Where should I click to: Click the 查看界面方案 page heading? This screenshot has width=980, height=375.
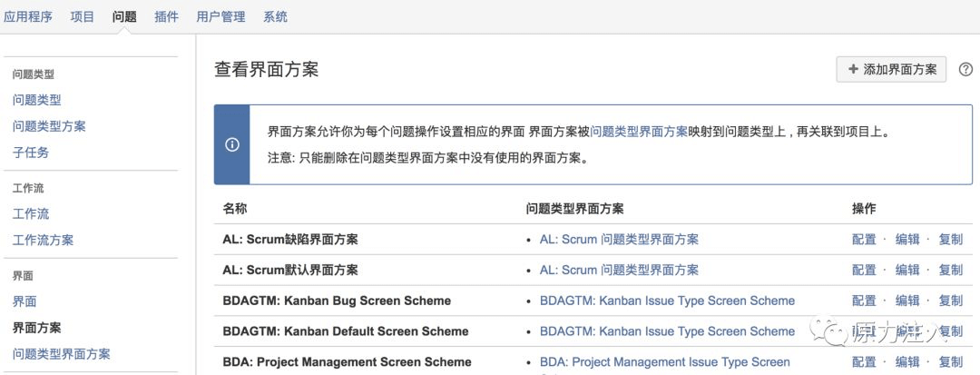(x=266, y=69)
